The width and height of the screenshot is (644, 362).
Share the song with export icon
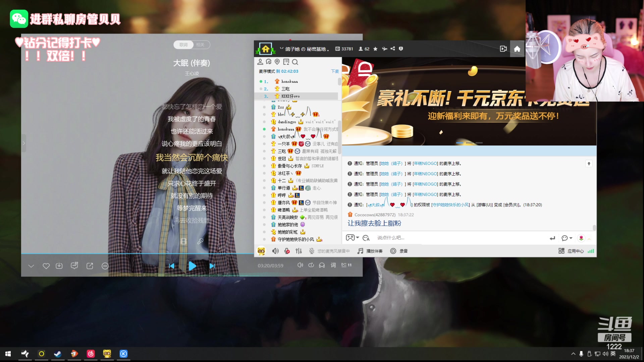pos(90,266)
